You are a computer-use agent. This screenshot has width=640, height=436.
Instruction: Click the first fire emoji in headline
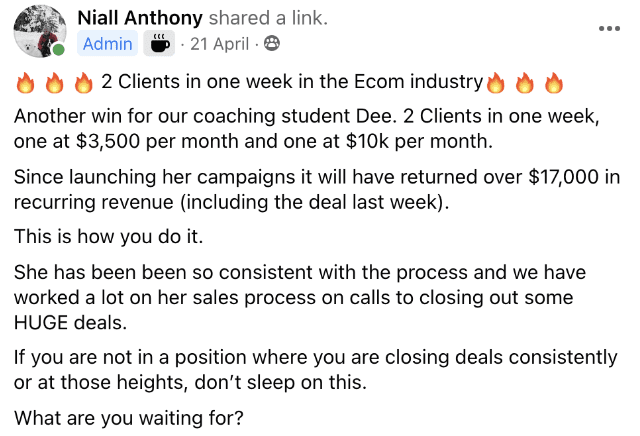point(25,83)
